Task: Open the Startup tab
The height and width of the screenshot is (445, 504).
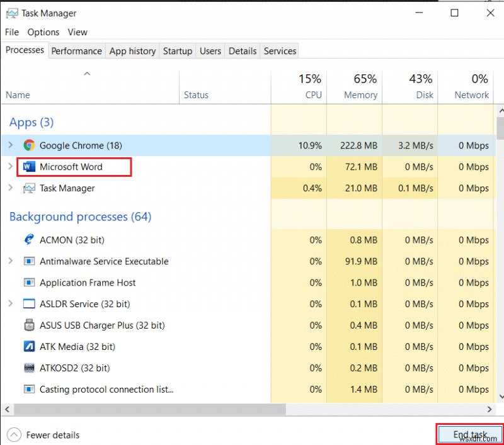Action: click(177, 51)
